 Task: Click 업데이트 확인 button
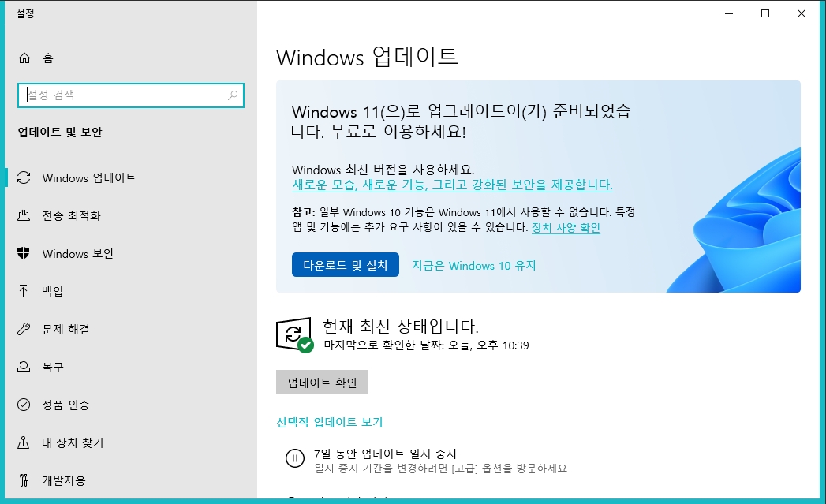(x=323, y=383)
